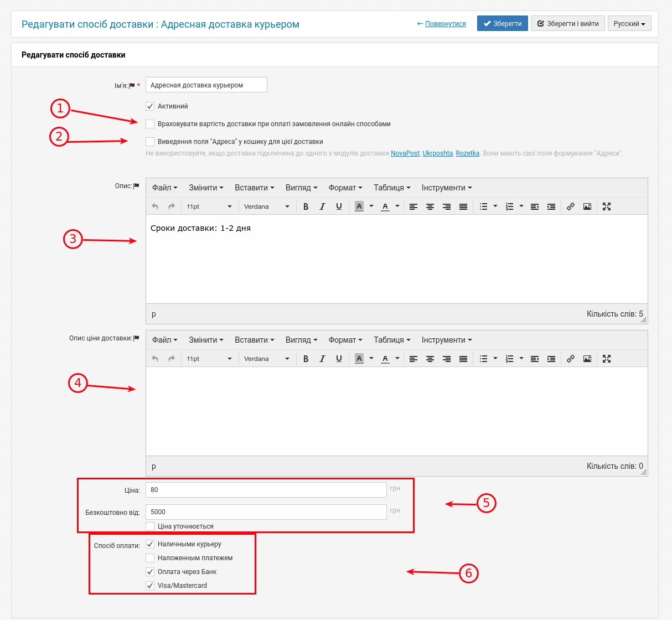Click into the Безкоштовно від input field
Viewport: 672px width, 620px height.
[266, 512]
